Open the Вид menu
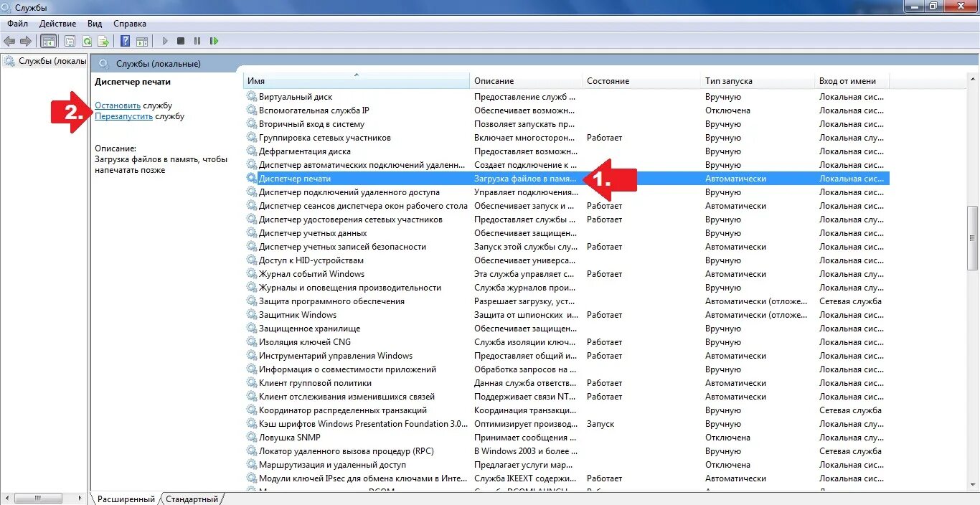980x505 pixels. tap(94, 24)
